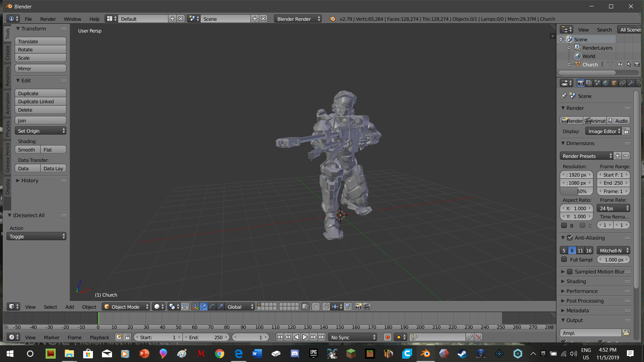
Task: Open the Render Layers properties tab
Action: click(x=589, y=83)
